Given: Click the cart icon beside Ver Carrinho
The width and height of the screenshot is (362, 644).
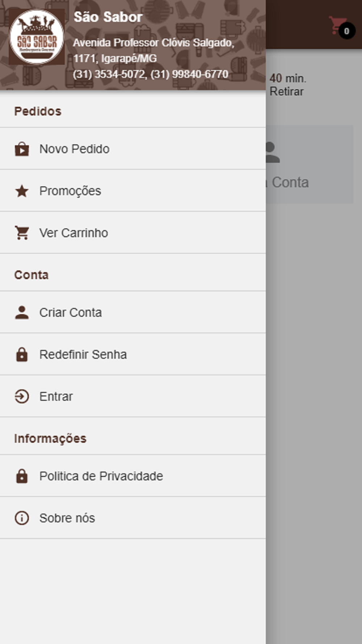Looking at the screenshot, I should (x=22, y=233).
